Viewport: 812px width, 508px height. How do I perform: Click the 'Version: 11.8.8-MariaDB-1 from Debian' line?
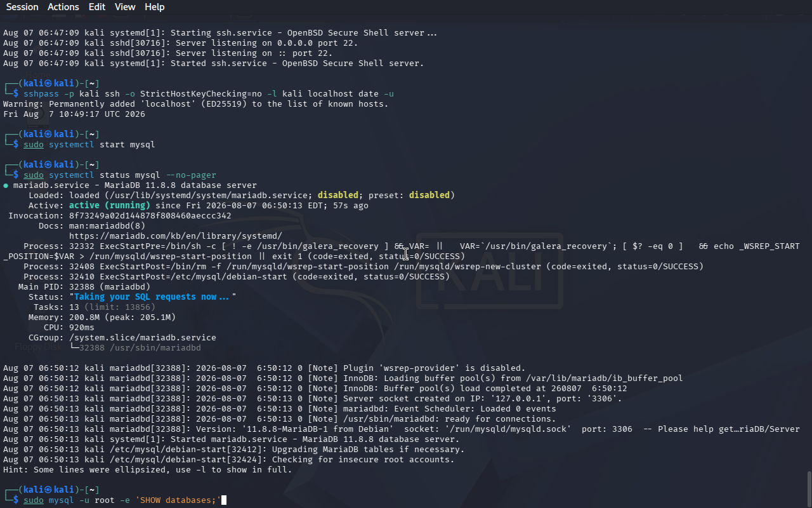tap(402, 429)
